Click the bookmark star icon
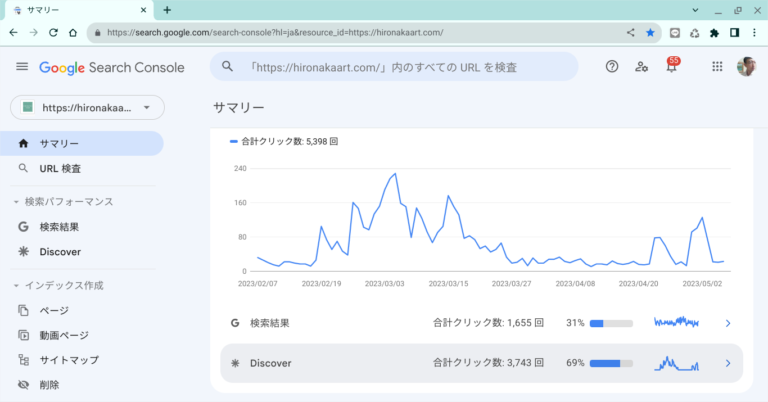 [x=650, y=33]
